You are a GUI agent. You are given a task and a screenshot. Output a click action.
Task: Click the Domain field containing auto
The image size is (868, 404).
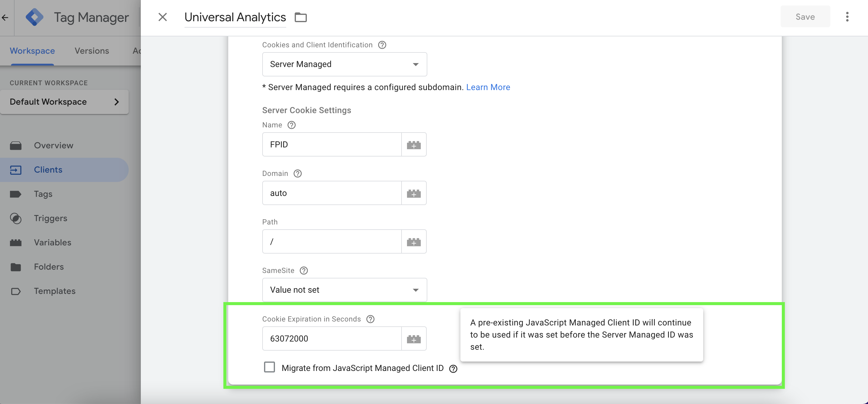(x=331, y=193)
